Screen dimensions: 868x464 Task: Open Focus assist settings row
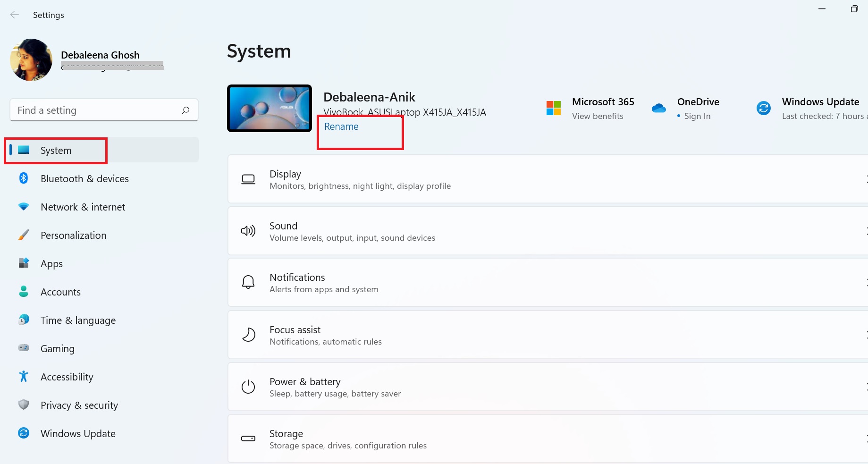click(x=548, y=335)
